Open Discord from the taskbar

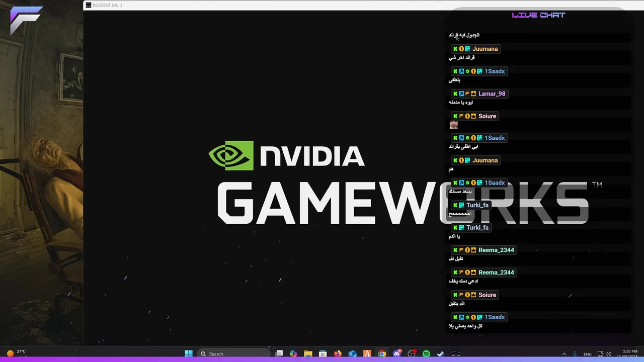pos(397,353)
